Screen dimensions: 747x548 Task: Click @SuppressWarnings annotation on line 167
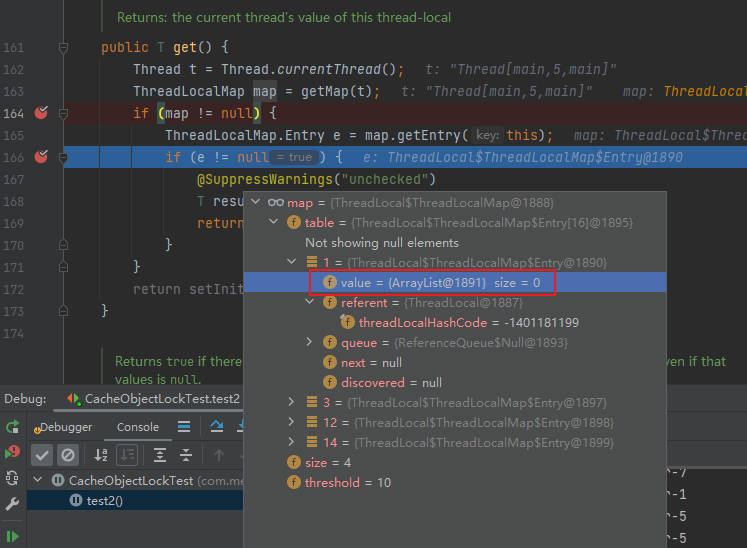tap(264, 180)
